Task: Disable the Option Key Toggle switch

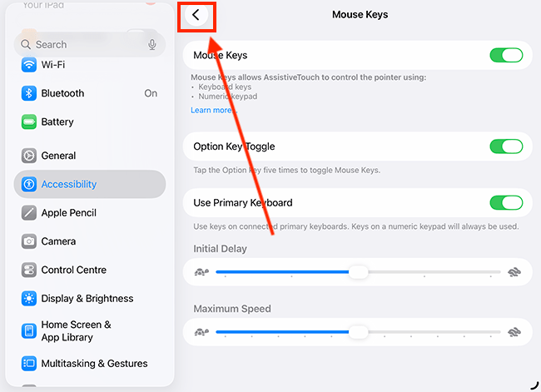Action: 506,146
